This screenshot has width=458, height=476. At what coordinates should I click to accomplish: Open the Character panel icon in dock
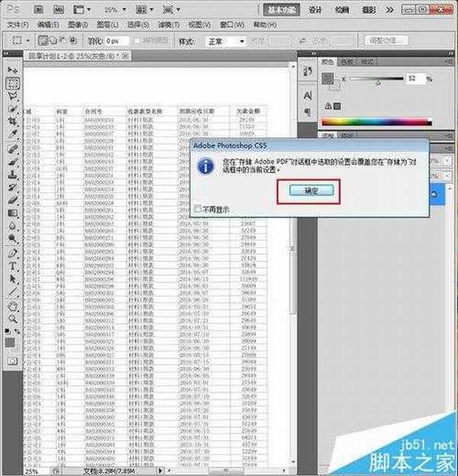tap(308, 96)
